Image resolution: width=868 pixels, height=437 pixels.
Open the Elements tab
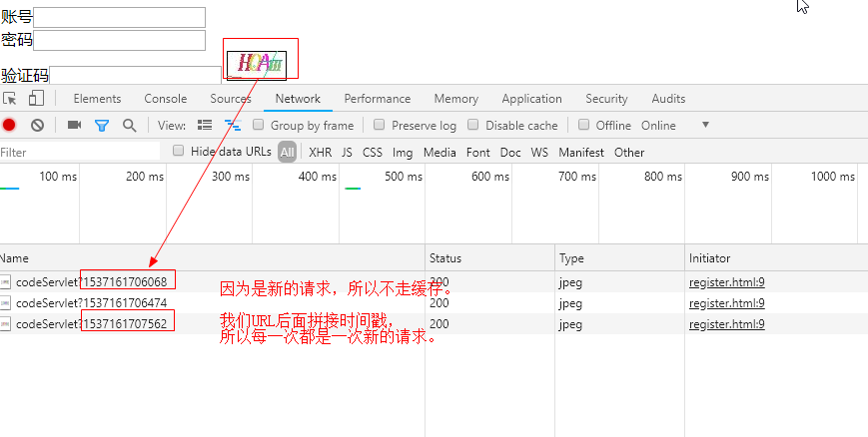[97, 99]
